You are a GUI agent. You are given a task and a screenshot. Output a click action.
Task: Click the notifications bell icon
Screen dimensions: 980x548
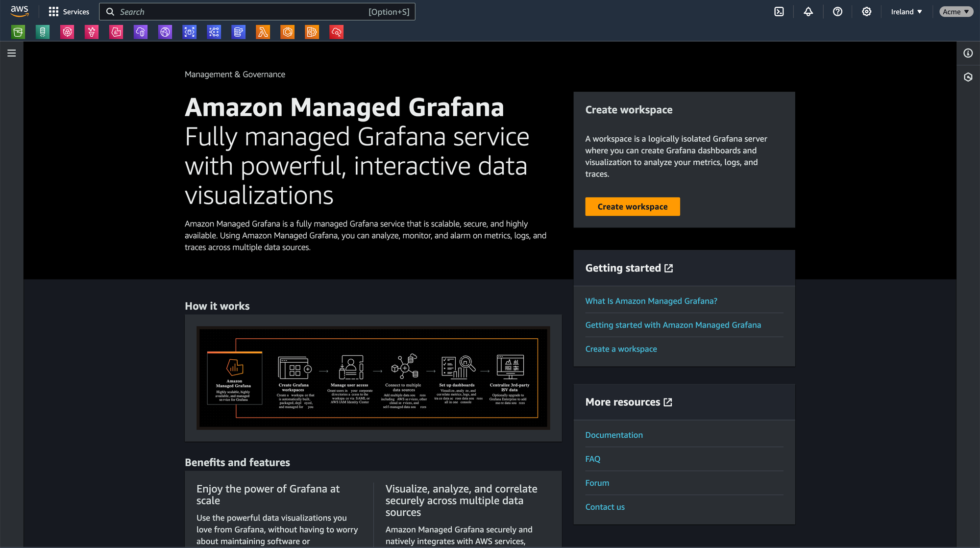[808, 12]
